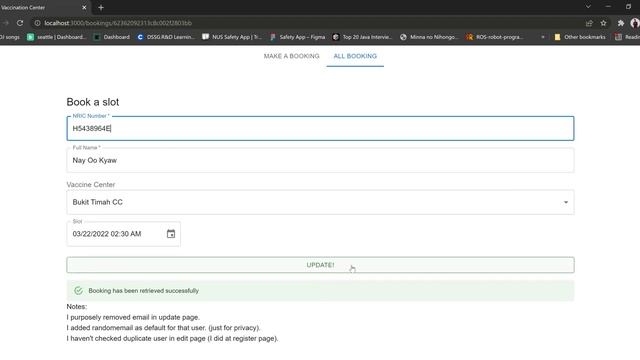Viewport: 640px width, 360px height.
Task: Open the Other bookmarks folder
Action: tap(580, 37)
